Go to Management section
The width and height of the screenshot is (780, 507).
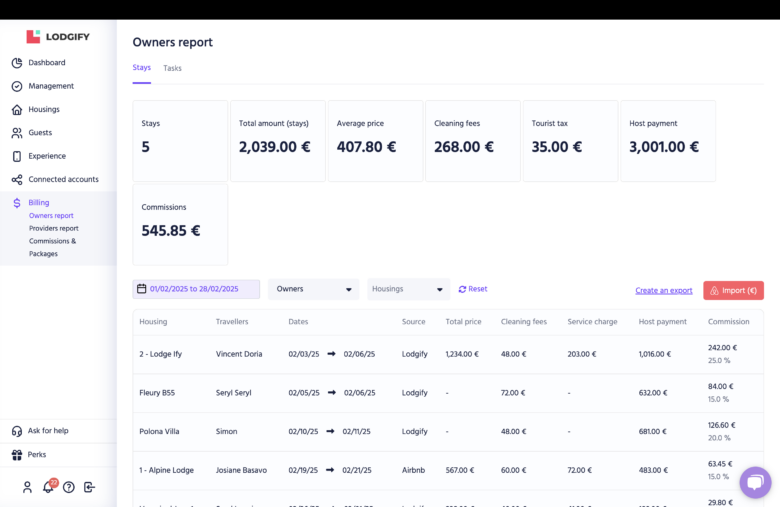pos(51,86)
